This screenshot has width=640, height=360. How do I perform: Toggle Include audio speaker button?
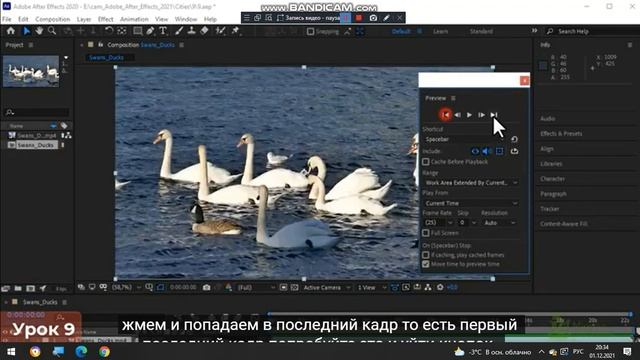(487, 151)
